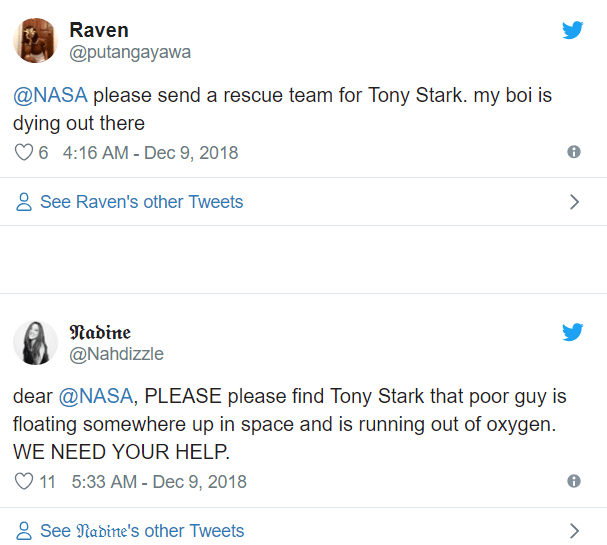
Task: Expand Raven's other Tweets with the chevron
Action: click(x=574, y=202)
